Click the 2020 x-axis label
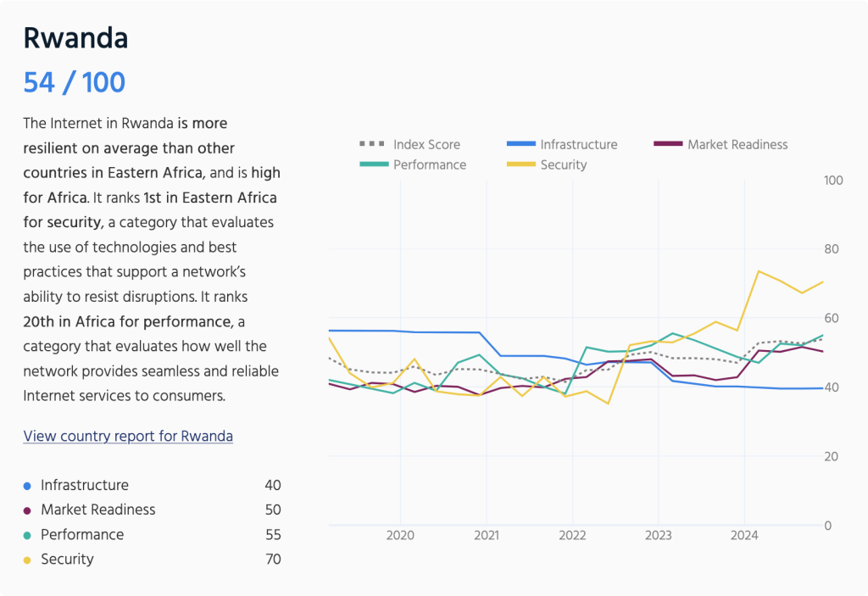Viewport: 868px width, 596px height. 400,535
